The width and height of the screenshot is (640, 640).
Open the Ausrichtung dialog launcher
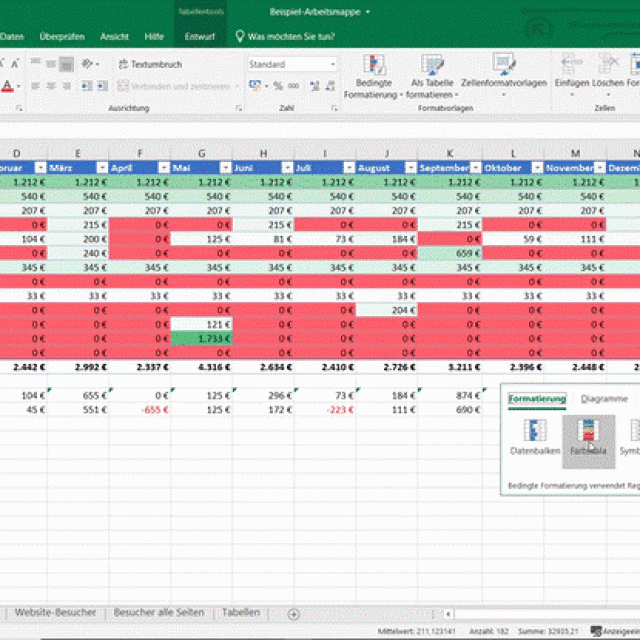(239, 108)
